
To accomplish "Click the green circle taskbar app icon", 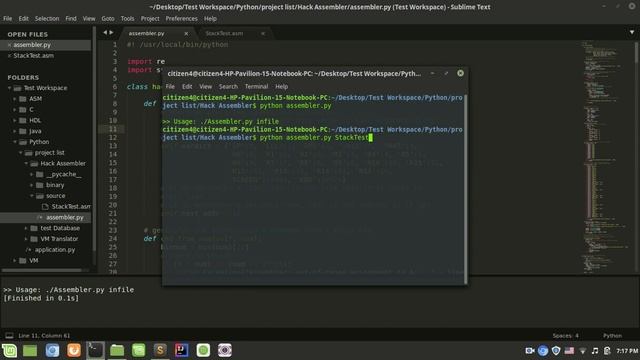I will click(203, 350).
